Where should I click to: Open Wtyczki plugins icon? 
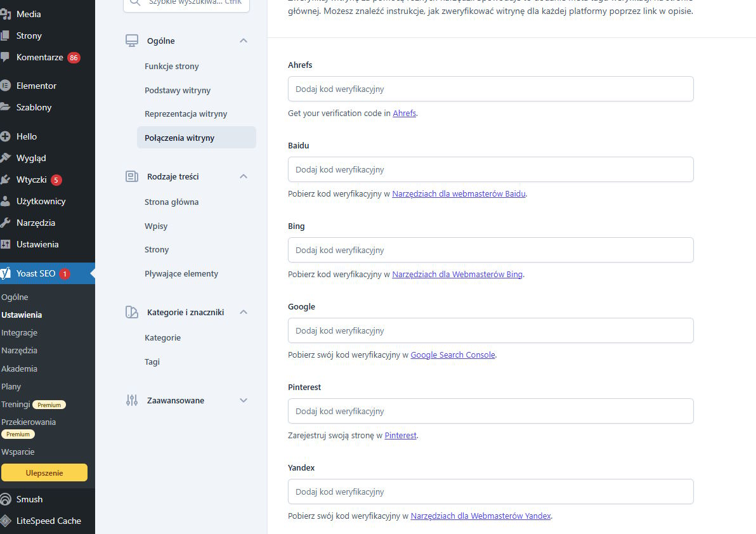(x=6, y=179)
